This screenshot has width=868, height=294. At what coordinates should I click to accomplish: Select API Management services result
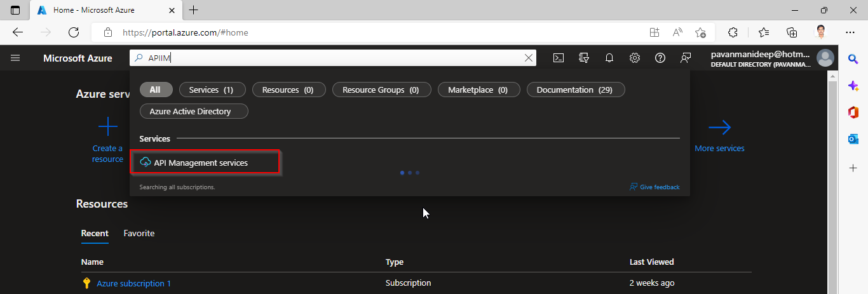point(200,163)
